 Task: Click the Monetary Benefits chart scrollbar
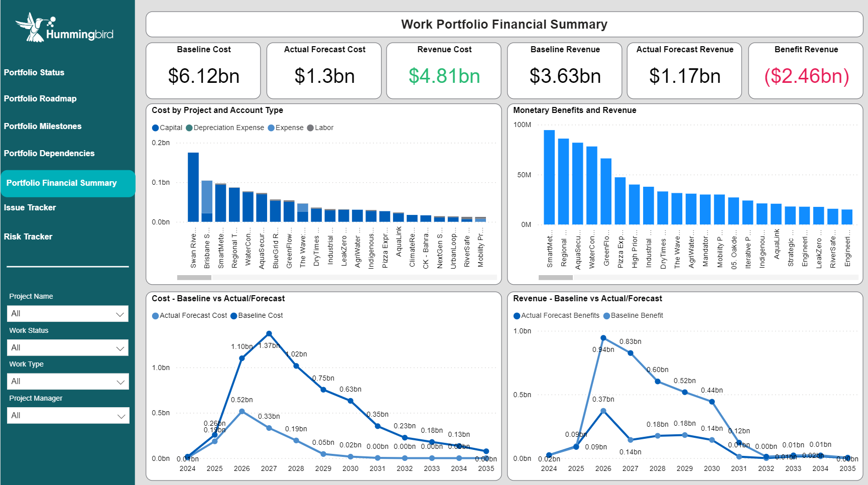coord(556,278)
